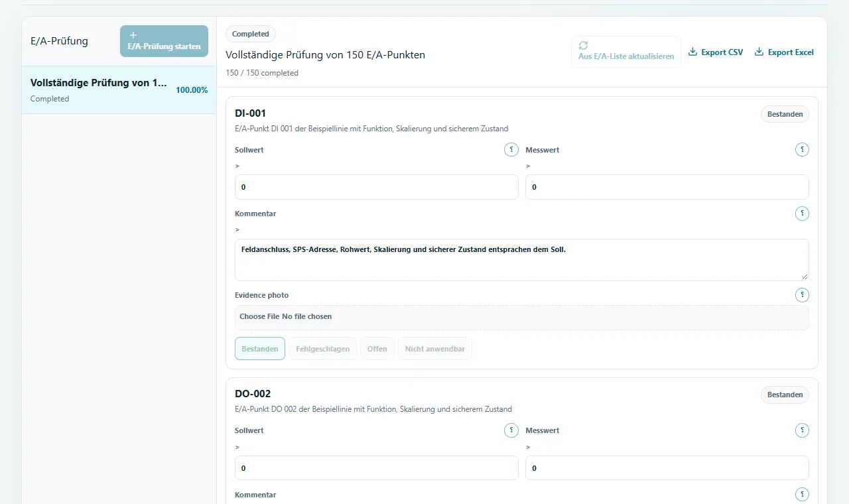Focus the DI-001 Messwert input field
Image resolution: width=849 pixels, height=504 pixels.
tap(667, 187)
